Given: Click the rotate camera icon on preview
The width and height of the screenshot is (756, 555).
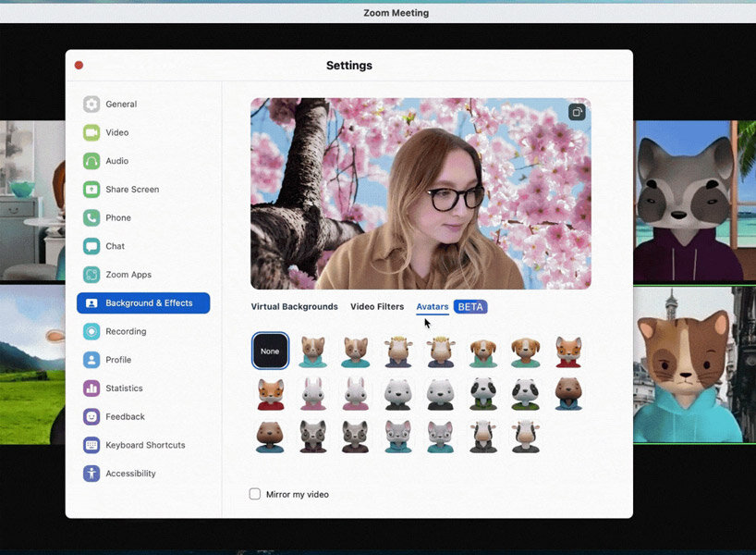Looking at the screenshot, I should [577, 112].
